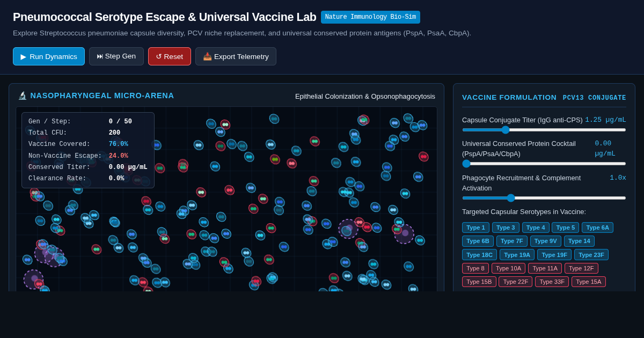Enable non-vaccine serotype Type 33F
This screenshot has width=644, height=338.
point(552,282)
